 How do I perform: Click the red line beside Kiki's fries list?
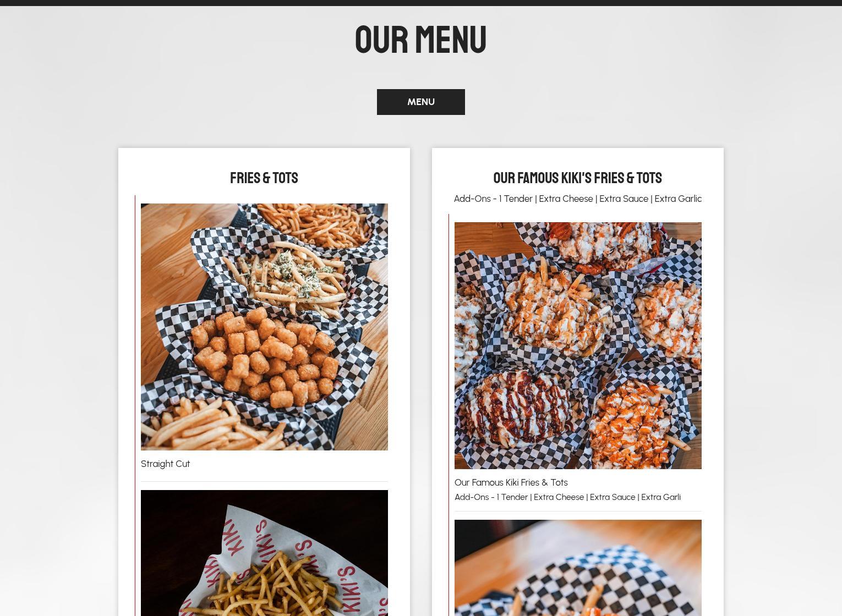(x=449, y=415)
